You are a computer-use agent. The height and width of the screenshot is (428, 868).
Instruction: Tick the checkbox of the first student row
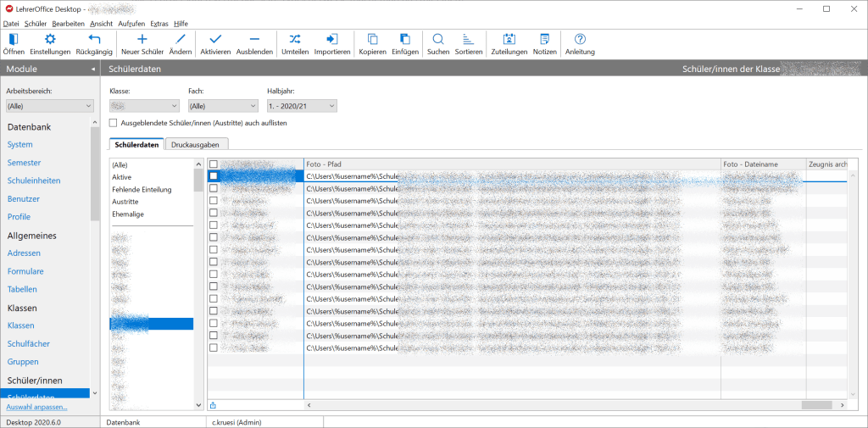click(214, 176)
